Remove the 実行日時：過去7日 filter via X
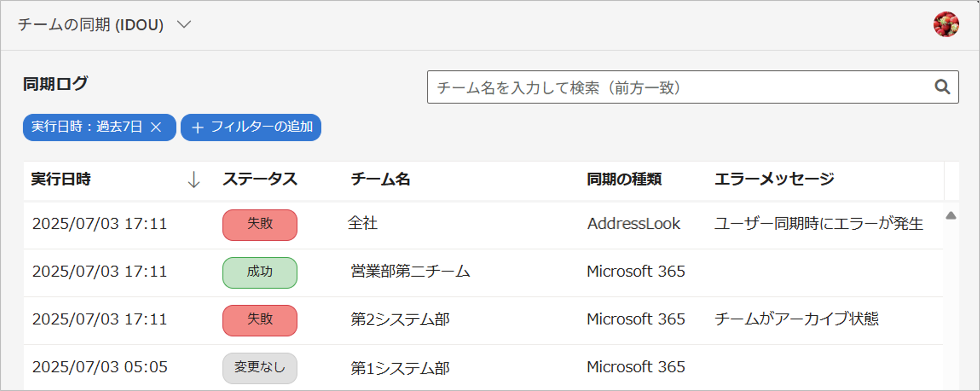Screen dimensions: 980x391 pos(156,127)
